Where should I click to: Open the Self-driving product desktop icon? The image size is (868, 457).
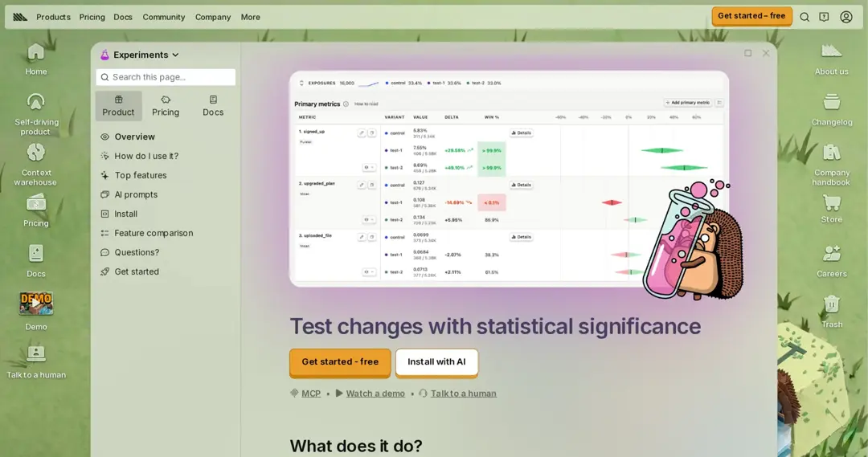tap(35, 114)
